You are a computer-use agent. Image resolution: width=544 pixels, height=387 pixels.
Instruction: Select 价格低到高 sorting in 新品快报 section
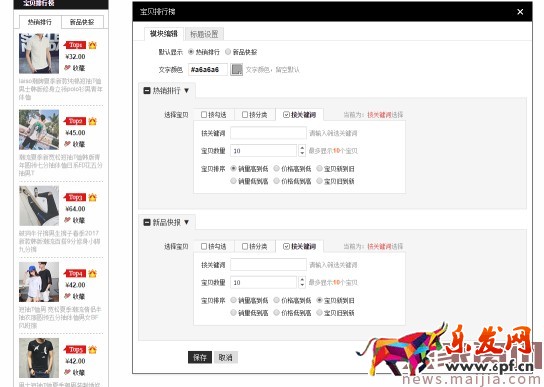point(277,313)
